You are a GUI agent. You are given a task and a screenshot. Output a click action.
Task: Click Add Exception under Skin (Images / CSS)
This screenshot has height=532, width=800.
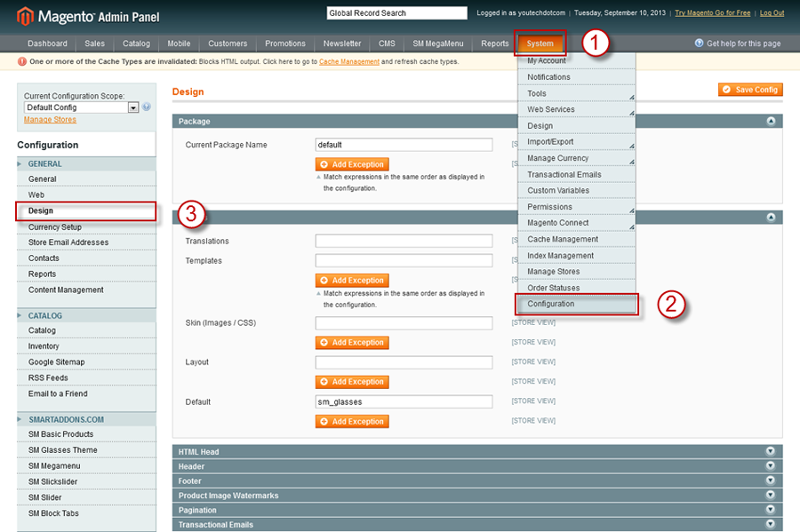[x=352, y=343]
